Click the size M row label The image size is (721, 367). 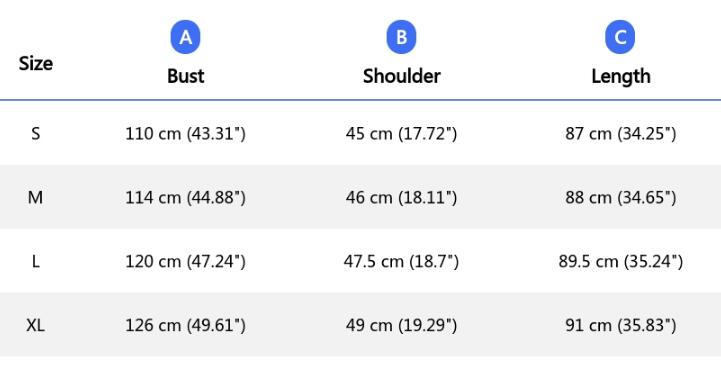[35, 198]
